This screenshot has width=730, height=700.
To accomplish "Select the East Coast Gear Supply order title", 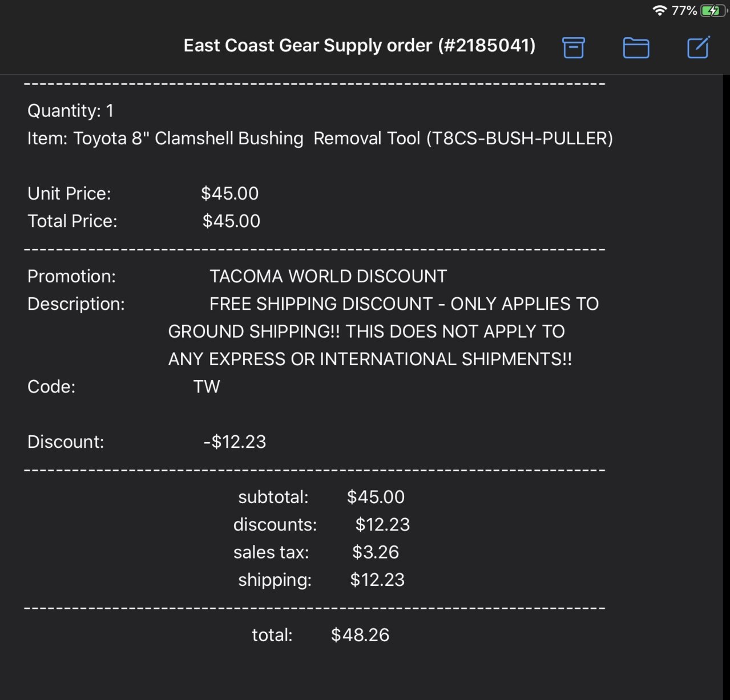I will (x=360, y=45).
